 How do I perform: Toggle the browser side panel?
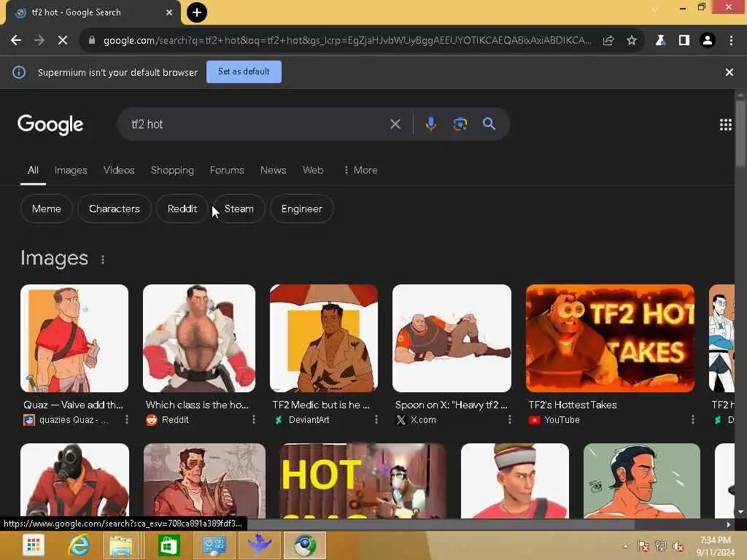pyautogui.click(x=684, y=41)
